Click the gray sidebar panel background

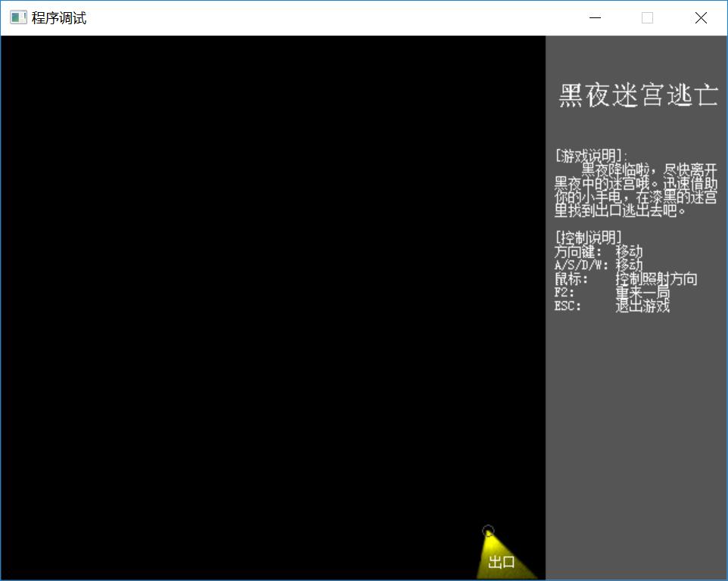(636, 416)
